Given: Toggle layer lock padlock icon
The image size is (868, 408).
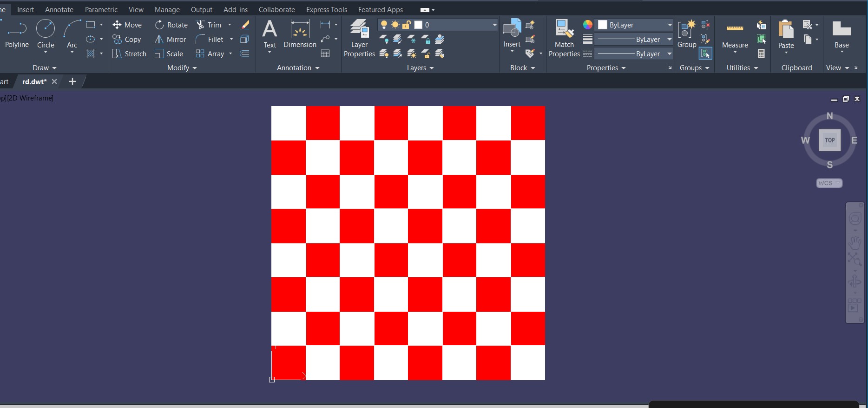Looking at the screenshot, I should [x=406, y=25].
